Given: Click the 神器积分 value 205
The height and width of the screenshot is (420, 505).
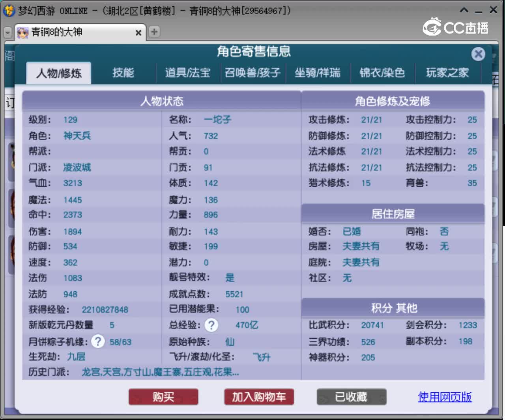Looking at the screenshot, I should [368, 358].
